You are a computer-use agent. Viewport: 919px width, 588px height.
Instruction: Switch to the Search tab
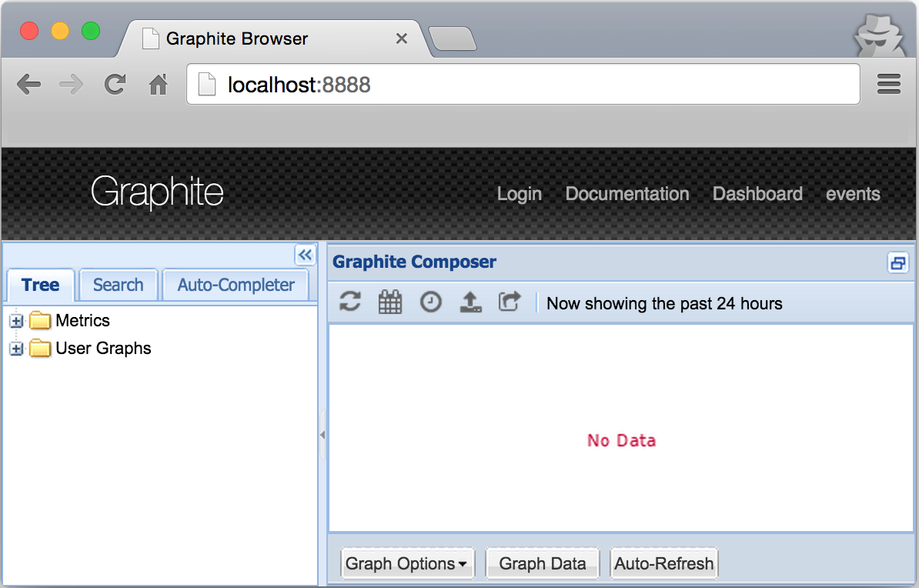[x=119, y=285]
